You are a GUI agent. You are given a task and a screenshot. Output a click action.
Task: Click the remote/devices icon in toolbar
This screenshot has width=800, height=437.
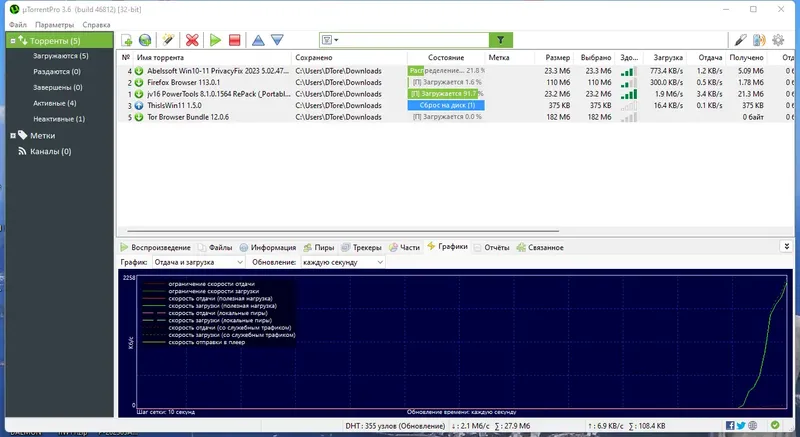[x=759, y=40]
